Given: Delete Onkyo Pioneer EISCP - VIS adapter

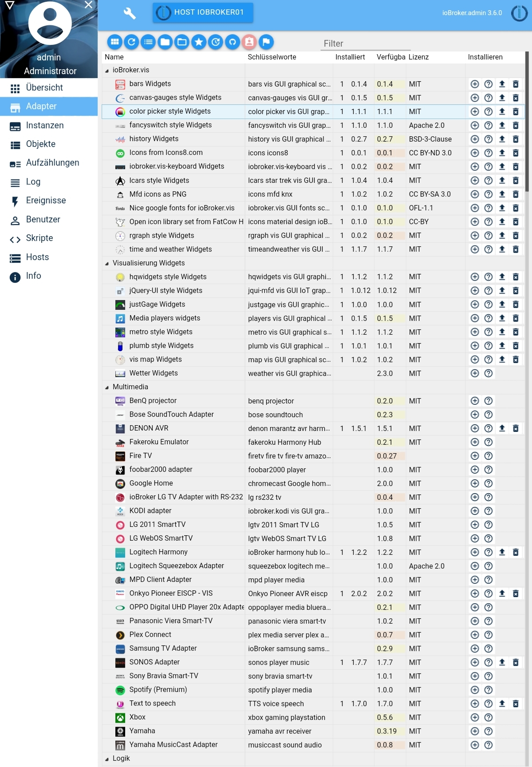Looking at the screenshot, I should point(516,593).
